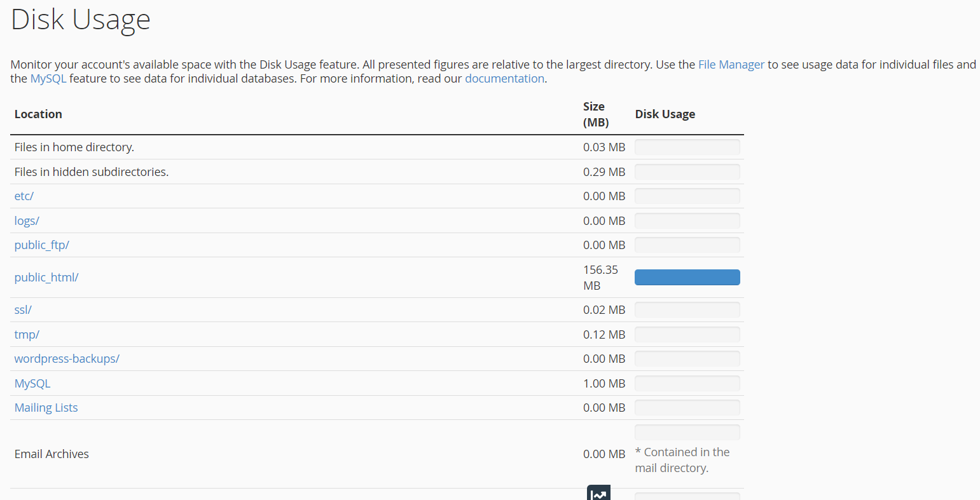Navigate to the public_ftp/ folder
980x500 pixels.
[x=41, y=245]
